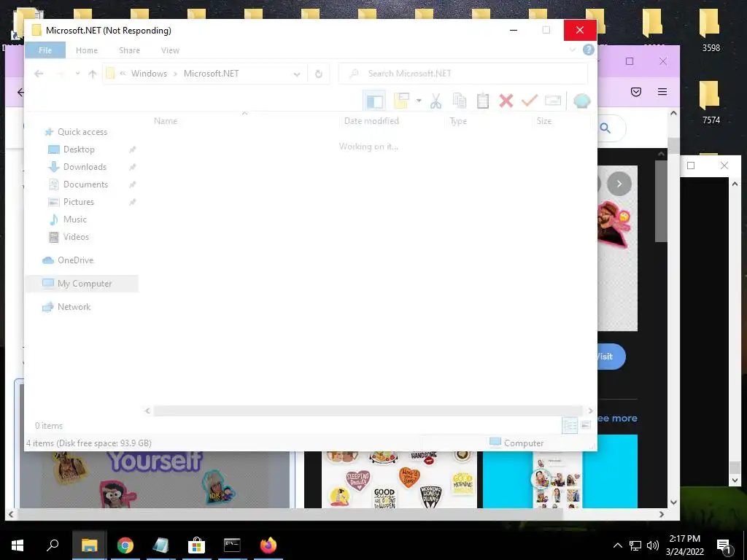Viewport: 747px width, 560px height.
Task: Sort by the Name column header
Action: tap(166, 121)
